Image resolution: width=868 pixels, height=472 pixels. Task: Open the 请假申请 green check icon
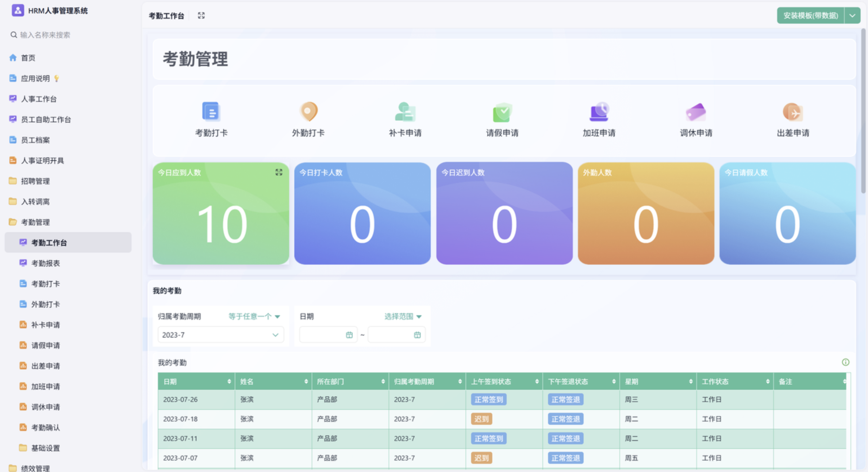point(502,112)
